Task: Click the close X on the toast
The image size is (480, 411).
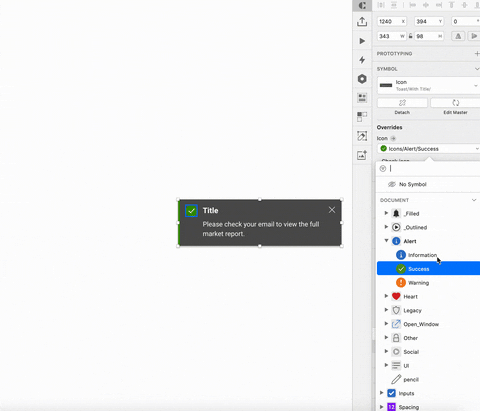Action: click(x=332, y=210)
